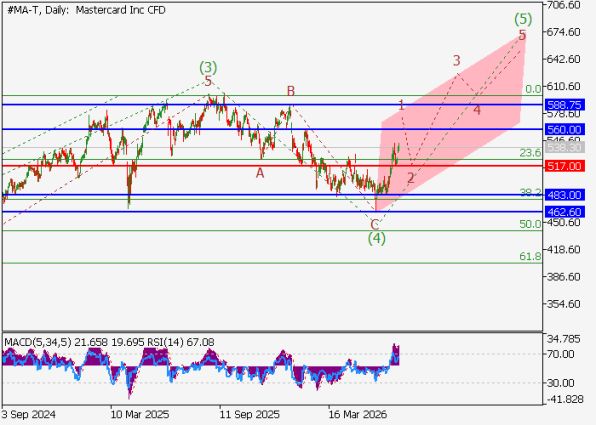The height and width of the screenshot is (425, 596).
Task: Click the blue 483.00 price level label
Action: pos(564,195)
